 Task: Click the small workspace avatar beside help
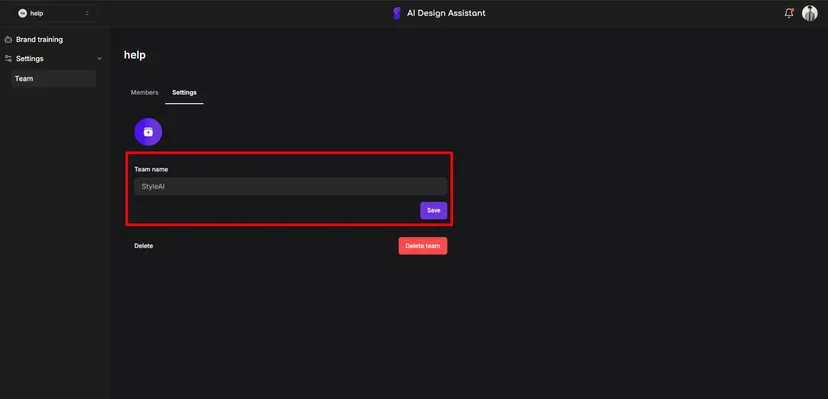[22, 13]
